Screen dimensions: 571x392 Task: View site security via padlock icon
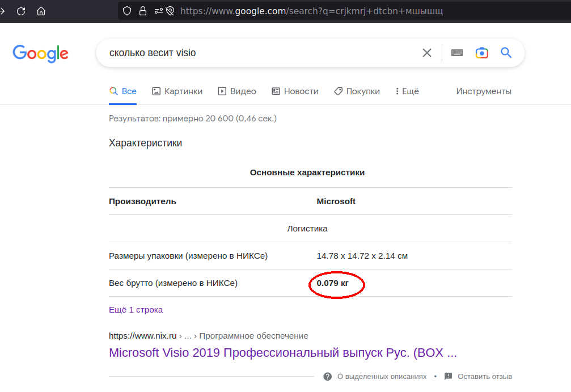click(143, 11)
